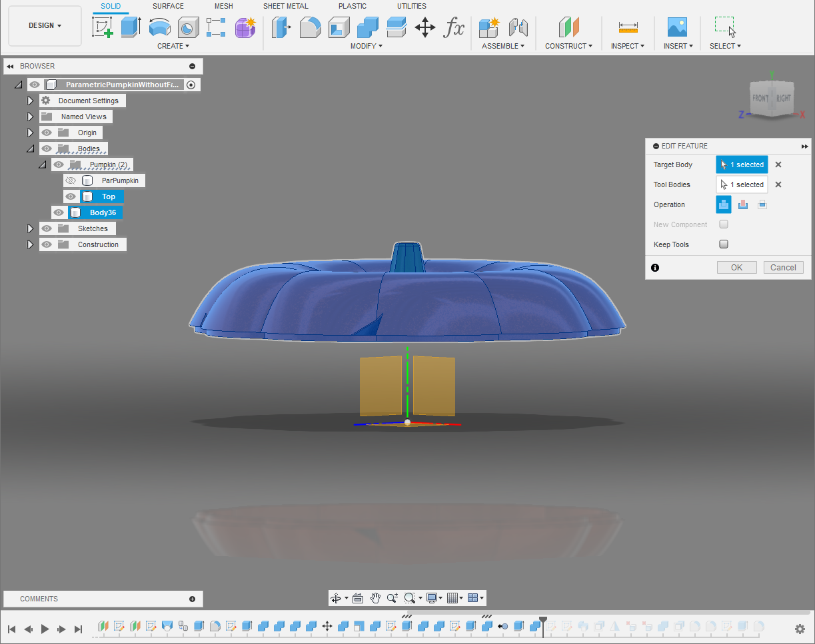Viewport: 815px width, 644px height.
Task: Jump to timeline beginning
Action: pos(12,629)
